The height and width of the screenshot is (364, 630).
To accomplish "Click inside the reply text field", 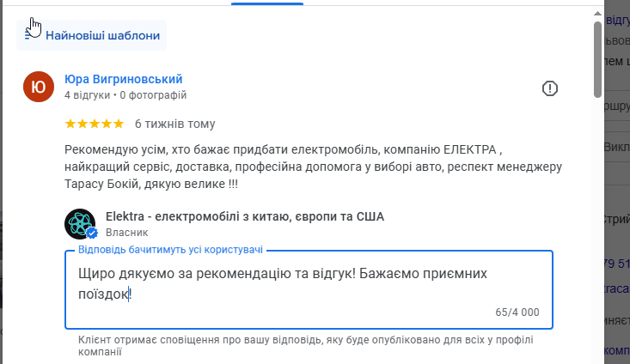I will point(308,284).
